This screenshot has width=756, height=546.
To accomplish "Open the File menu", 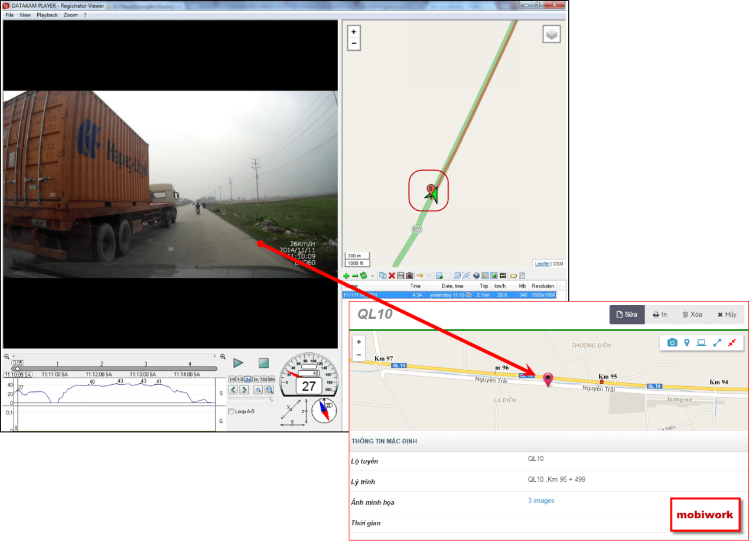I will [x=9, y=15].
